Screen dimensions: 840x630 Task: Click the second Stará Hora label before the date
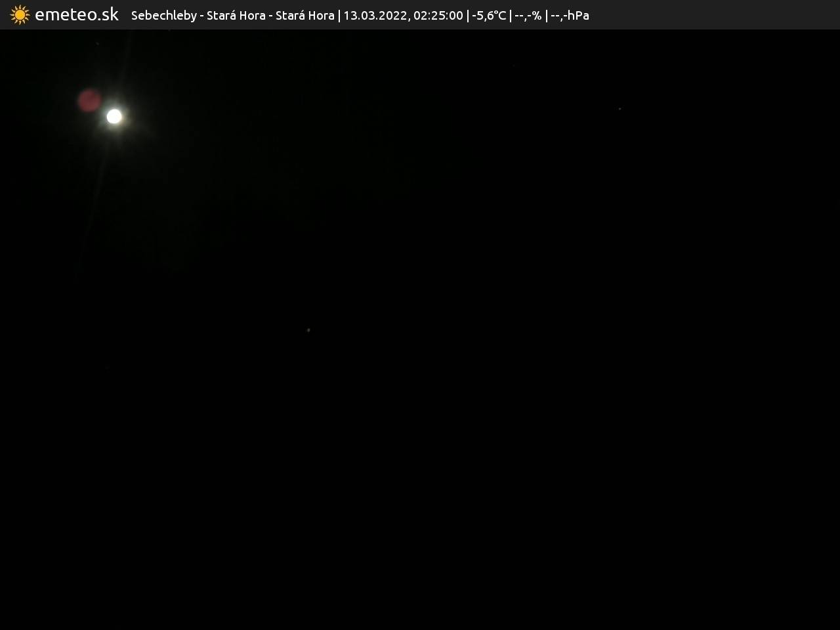click(x=304, y=15)
